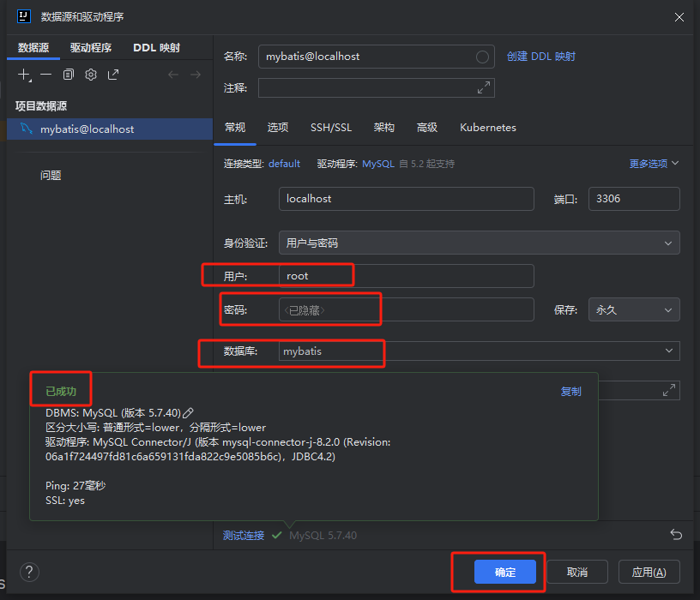Open the 保存 永久 dropdown
The image size is (700, 600).
point(634,309)
